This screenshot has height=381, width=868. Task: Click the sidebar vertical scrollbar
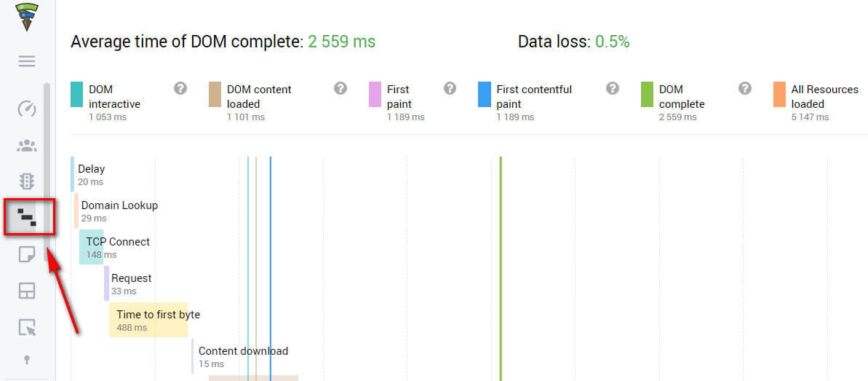[x=47, y=168]
